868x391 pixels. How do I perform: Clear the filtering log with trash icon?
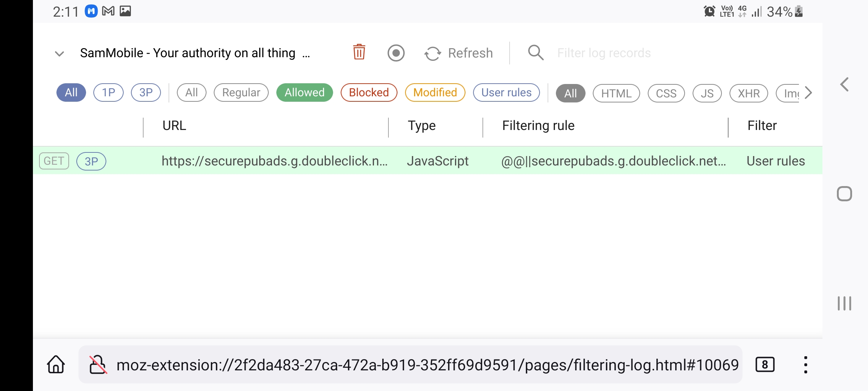point(359,52)
